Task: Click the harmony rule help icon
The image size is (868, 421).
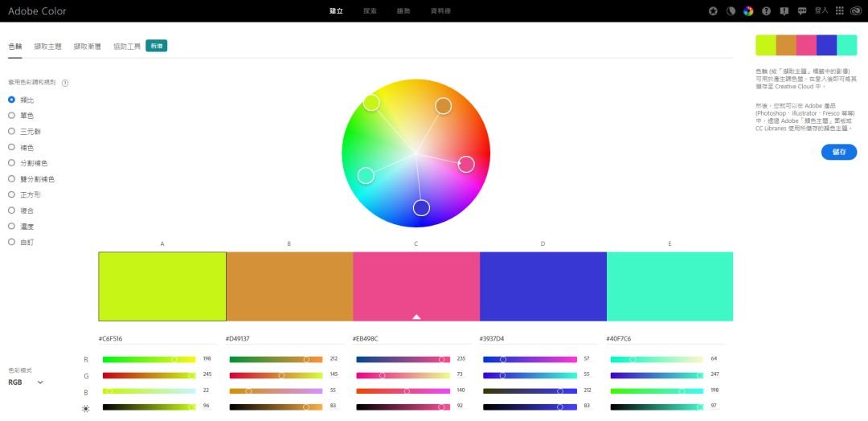Action: click(65, 83)
